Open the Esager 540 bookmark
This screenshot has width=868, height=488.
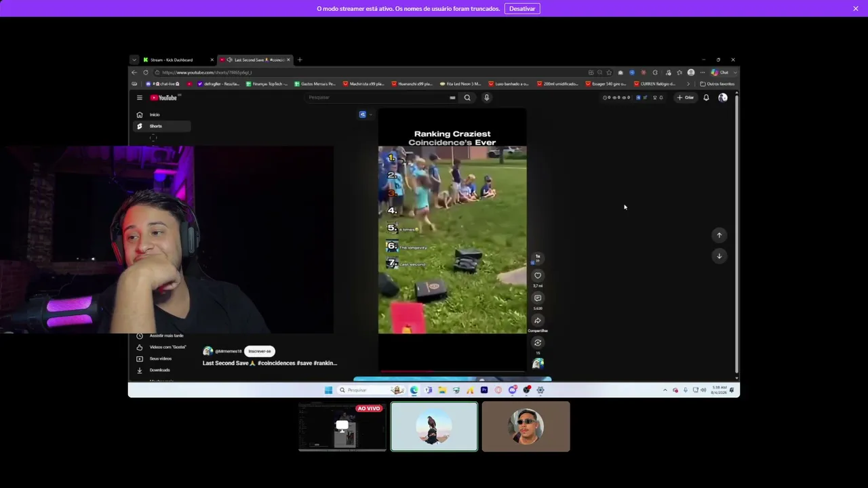[606, 84]
